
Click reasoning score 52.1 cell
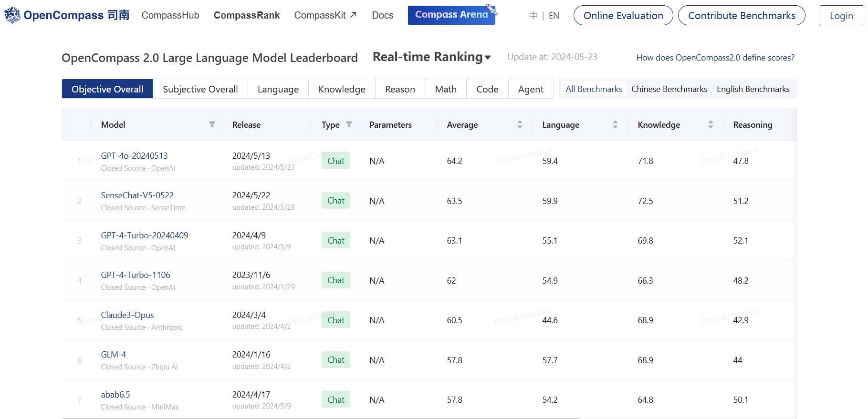[741, 241]
